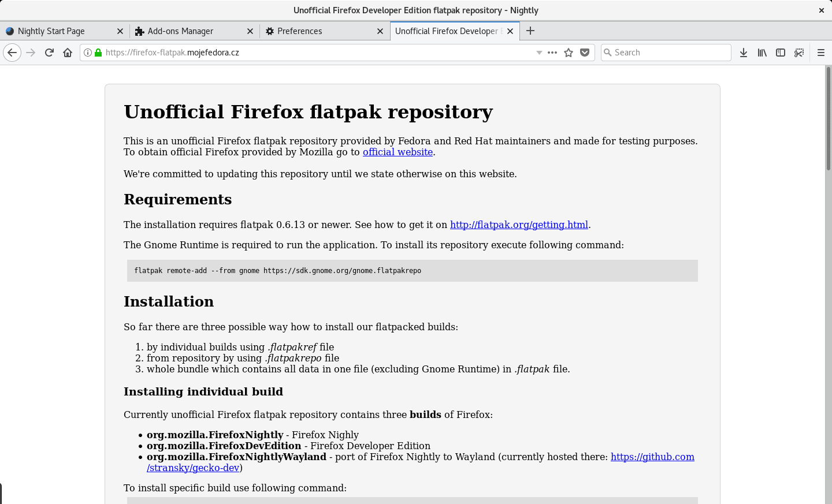This screenshot has width=832, height=504.
Task: Click the 'Unofficial Firefox flatpak repository' heading
Action: click(x=309, y=112)
